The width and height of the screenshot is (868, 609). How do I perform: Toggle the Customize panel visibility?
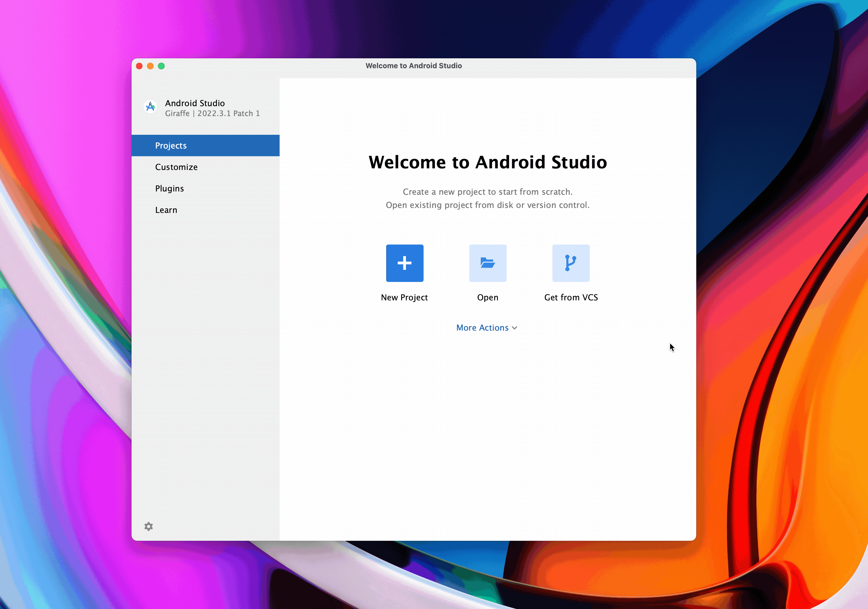pos(176,167)
